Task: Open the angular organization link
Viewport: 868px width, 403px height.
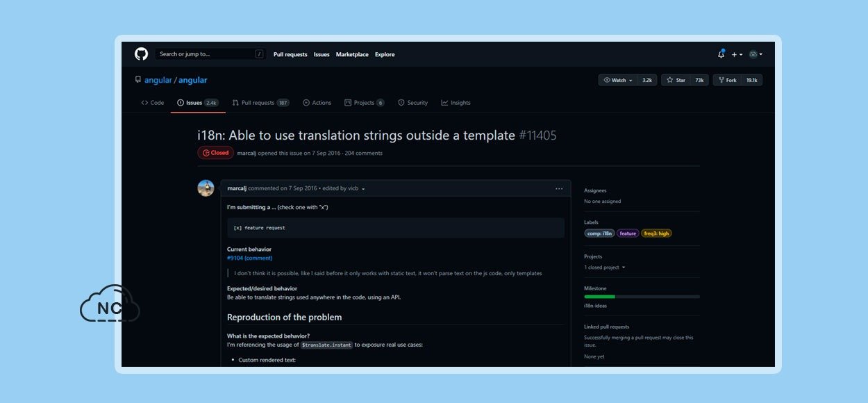Action: [158, 80]
